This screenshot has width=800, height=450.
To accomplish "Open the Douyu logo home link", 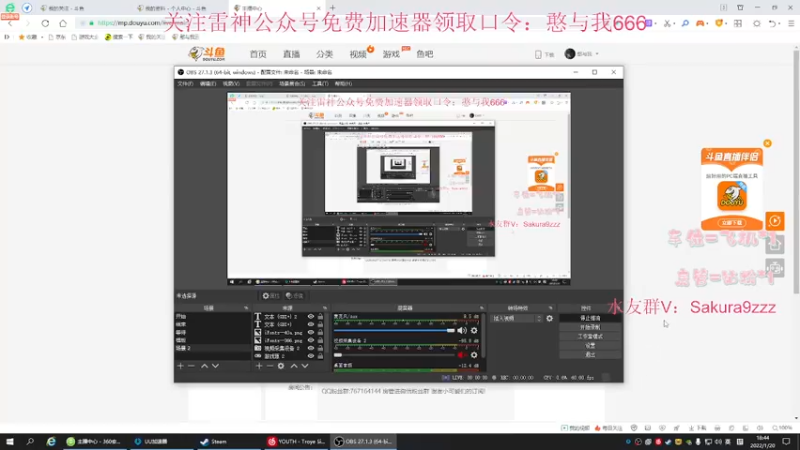I will [x=207, y=54].
